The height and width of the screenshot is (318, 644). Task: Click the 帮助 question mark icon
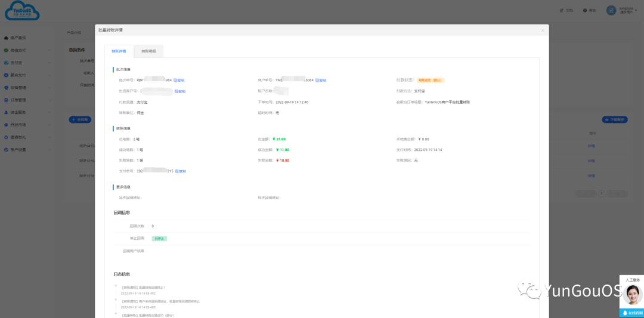pyautogui.click(x=585, y=10)
